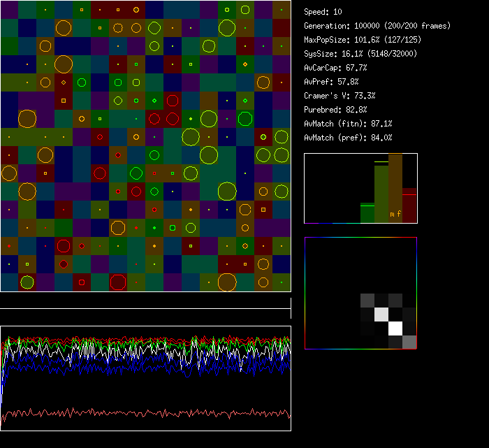Click the short green histogram bar
Screen dimensions: 489x448
[367, 212]
